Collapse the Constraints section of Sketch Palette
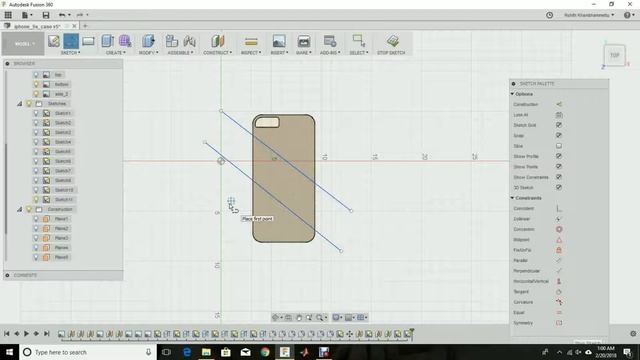The height and width of the screenshot is (360, 640). tap(512, 198)
